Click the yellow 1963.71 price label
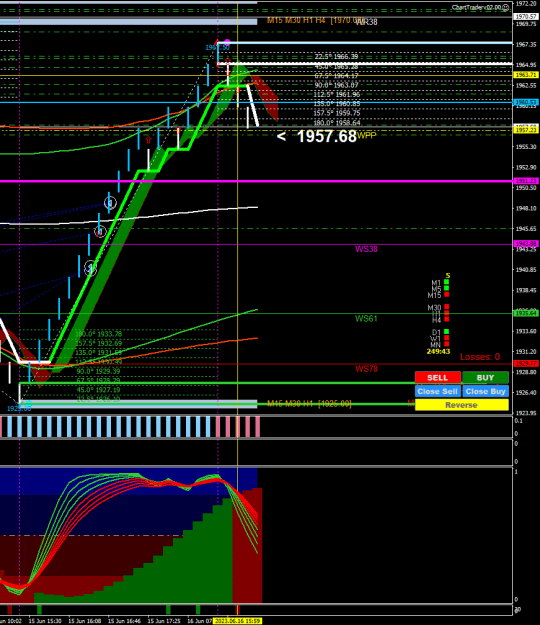Image resolution: width=540 pixels, height=625 pixels. pos(526,75)
